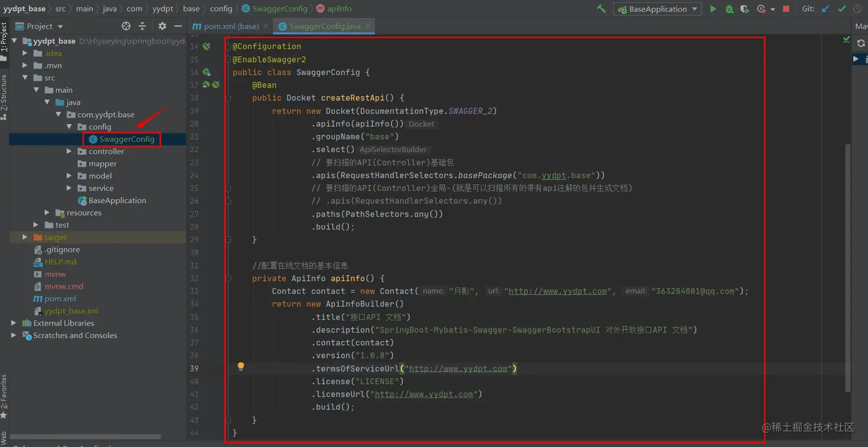Click the apiInfo breadcrumb in the navigation bar
This screenshot has height=447, width=868.
point(335,9)
